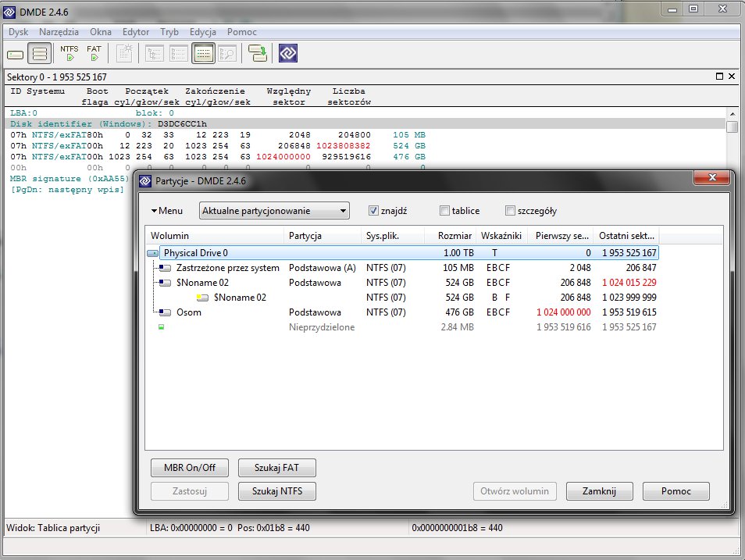745x560 pixels.
Task: Sort by the Partycja column header
Action: [323, 235]
